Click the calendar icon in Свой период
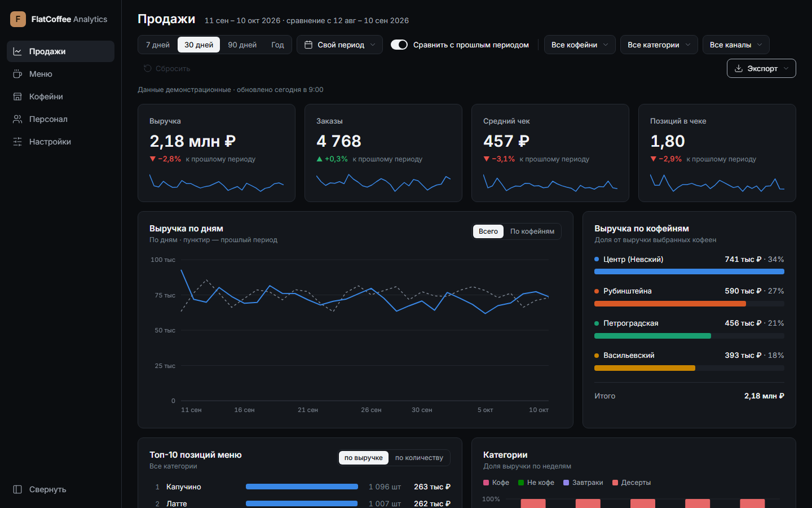Screen dimensions: 812x508 (308, 45)
